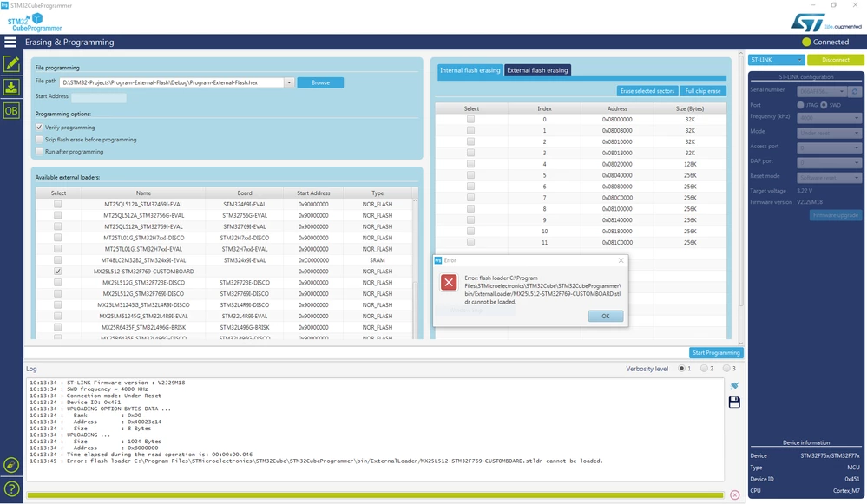Click Full chip erase button

tap(703, 91)
